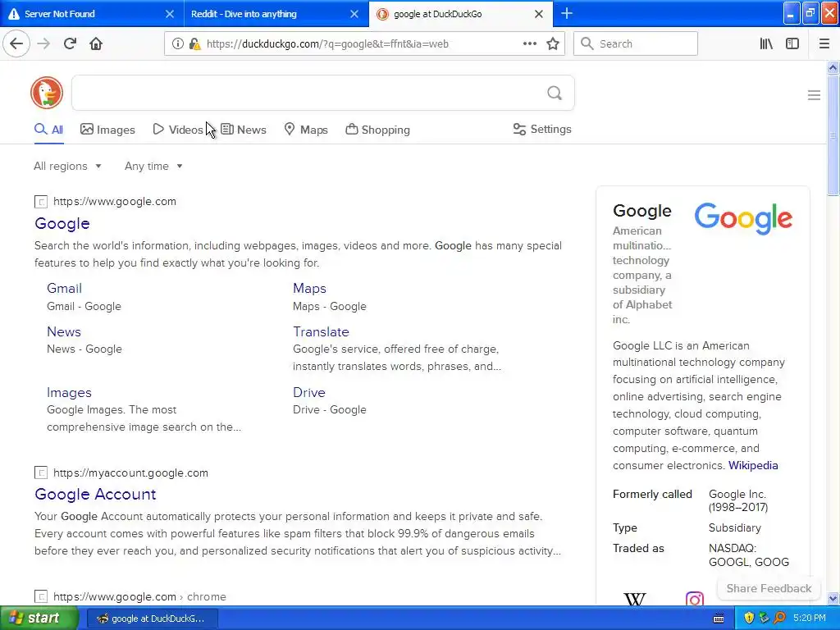Click the Share Feedback button
The height and width of the screenshot is (630, 840).
coord(769,588)
